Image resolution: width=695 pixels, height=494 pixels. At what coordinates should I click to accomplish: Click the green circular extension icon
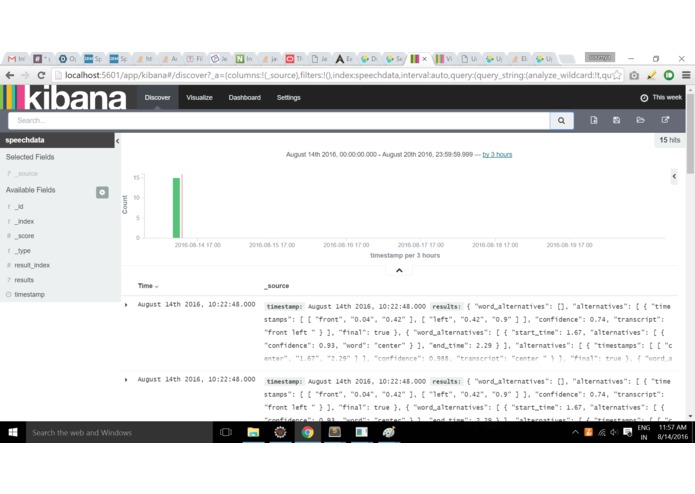click(x=668, y=76)
